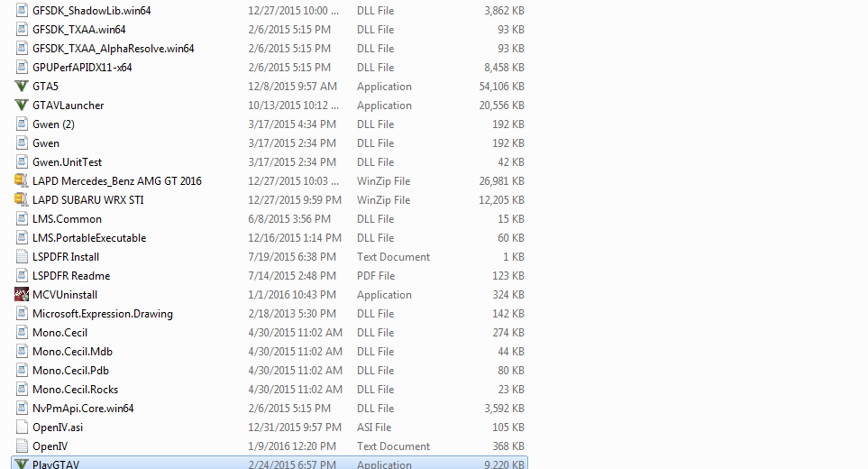
Task: Click the 12,205 KB size value
Action: point(501,200)
